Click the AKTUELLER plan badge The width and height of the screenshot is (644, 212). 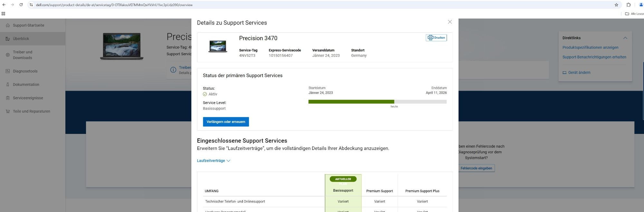click(x=343, y=179)
